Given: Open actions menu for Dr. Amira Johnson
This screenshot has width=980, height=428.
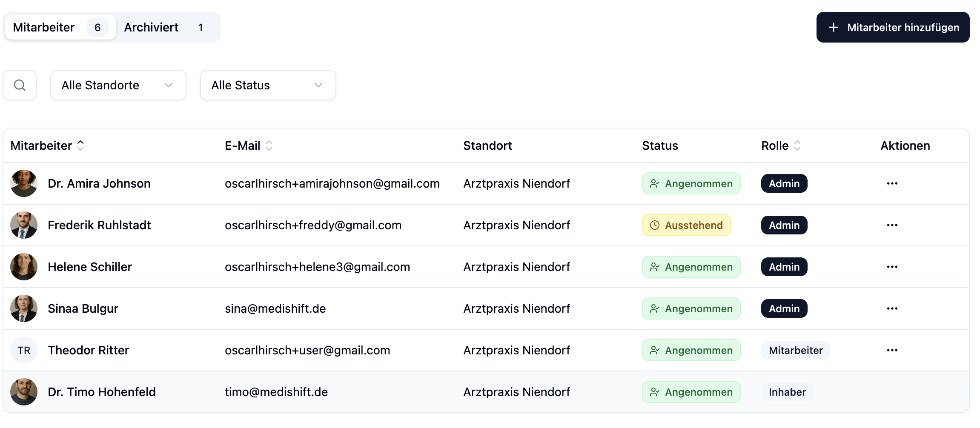Looking at the screenshot, I should [x=892, y=183].
